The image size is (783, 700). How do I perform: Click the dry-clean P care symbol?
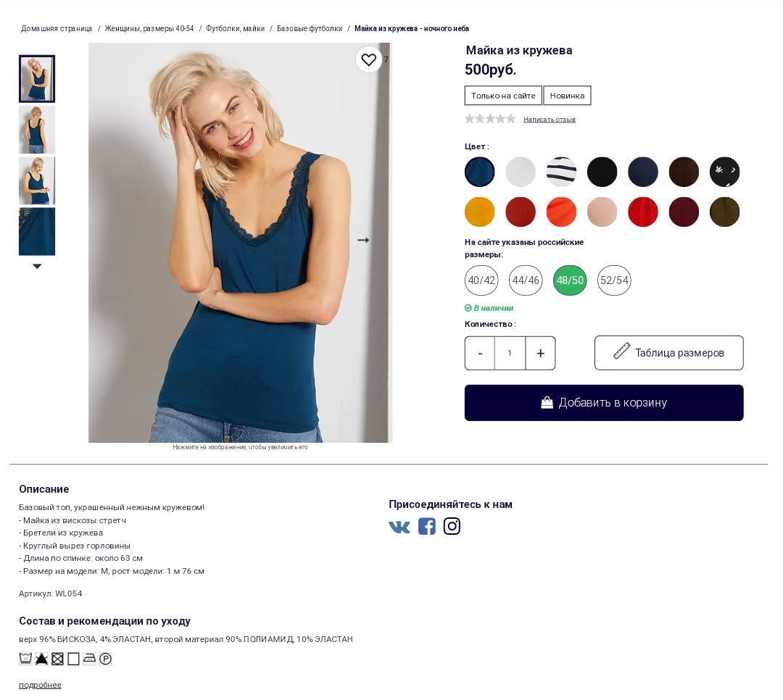[x=105, y=659]
